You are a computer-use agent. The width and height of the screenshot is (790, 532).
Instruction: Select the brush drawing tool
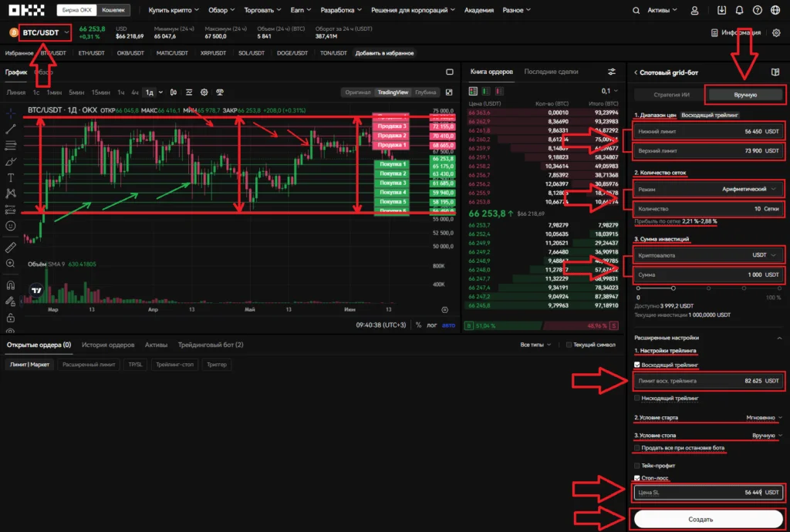(x=11, y=162)
